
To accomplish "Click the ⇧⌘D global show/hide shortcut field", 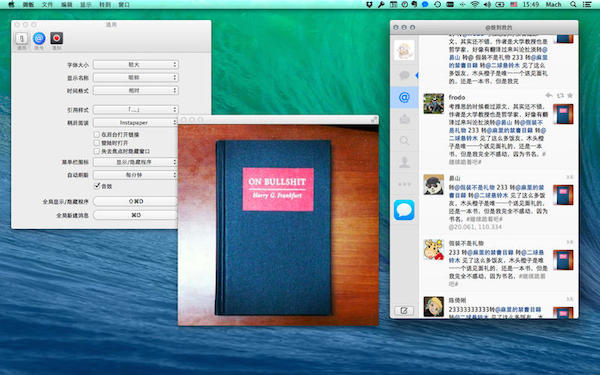I will point(136,201).
